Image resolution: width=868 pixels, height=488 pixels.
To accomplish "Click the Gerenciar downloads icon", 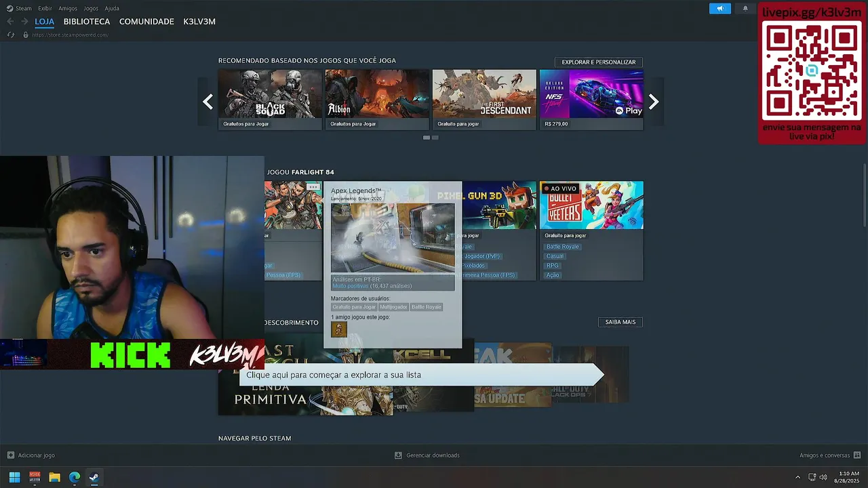I will (x=399, y=455).
